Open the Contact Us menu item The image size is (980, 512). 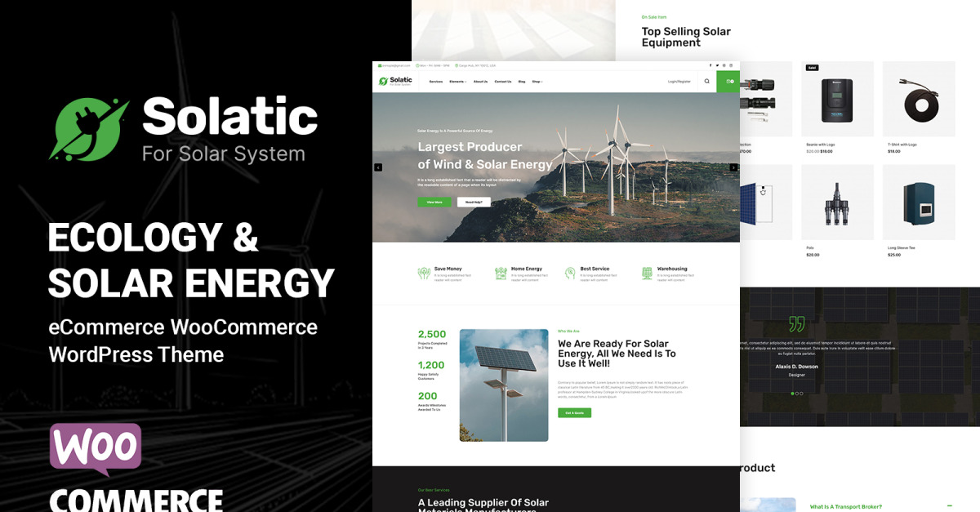(503, 82)
